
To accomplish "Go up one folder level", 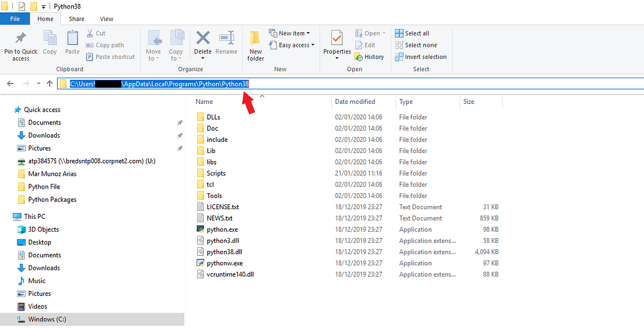I will click(x=50, y=84).
